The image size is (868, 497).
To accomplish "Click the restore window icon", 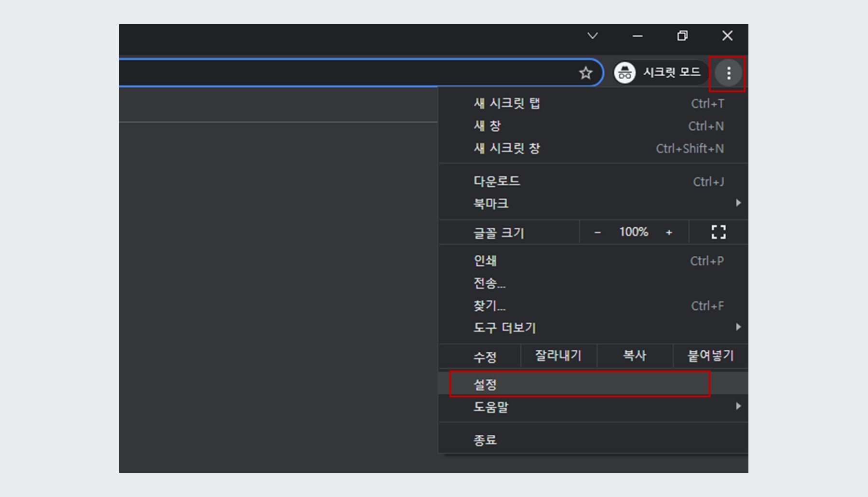I will click(682, 36).
